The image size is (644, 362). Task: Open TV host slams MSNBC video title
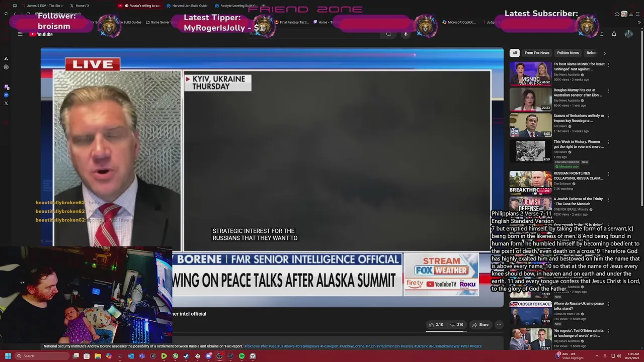coord(579,67)
